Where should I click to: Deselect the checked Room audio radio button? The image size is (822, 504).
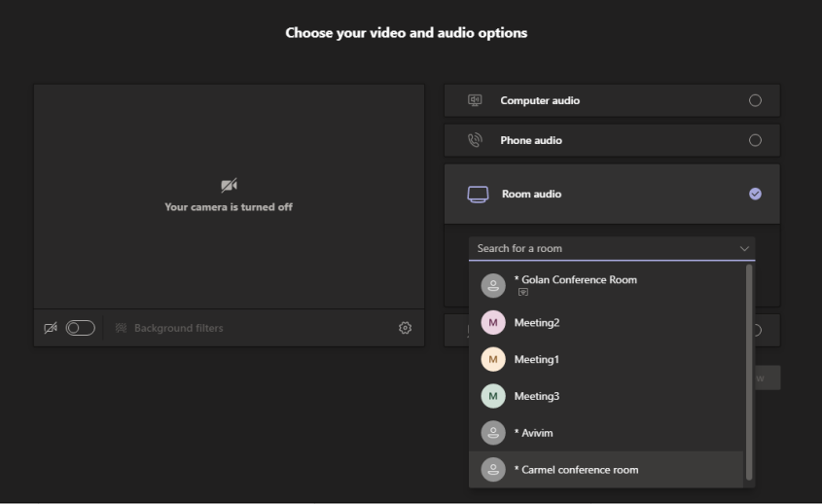pyautogui.click(x=755, y=194)
